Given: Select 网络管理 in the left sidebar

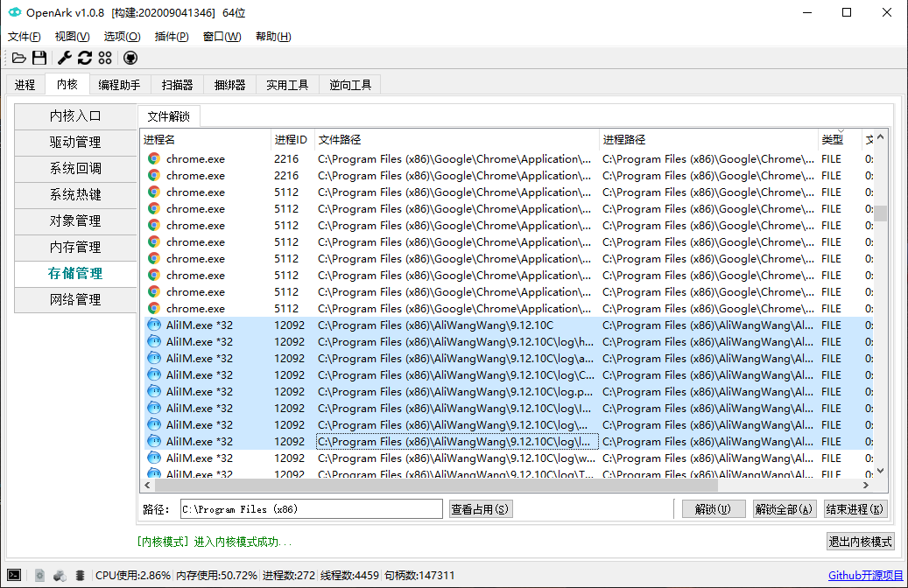Looking at the screenshot, I should tap(75, 300).
